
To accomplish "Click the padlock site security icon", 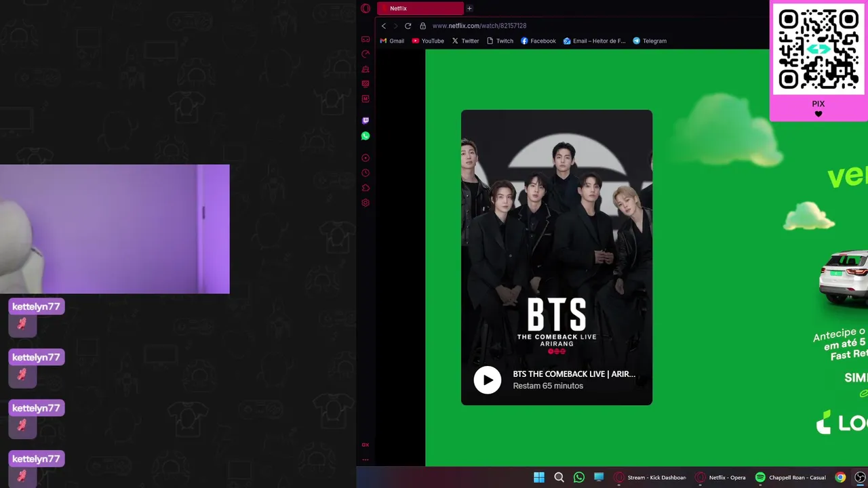I will tap(422, 26).
